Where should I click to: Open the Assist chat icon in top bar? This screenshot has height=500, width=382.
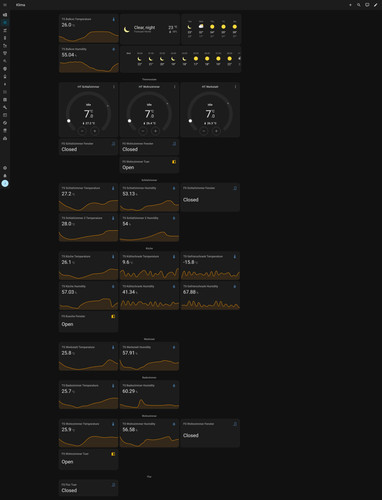click(367, 5)
